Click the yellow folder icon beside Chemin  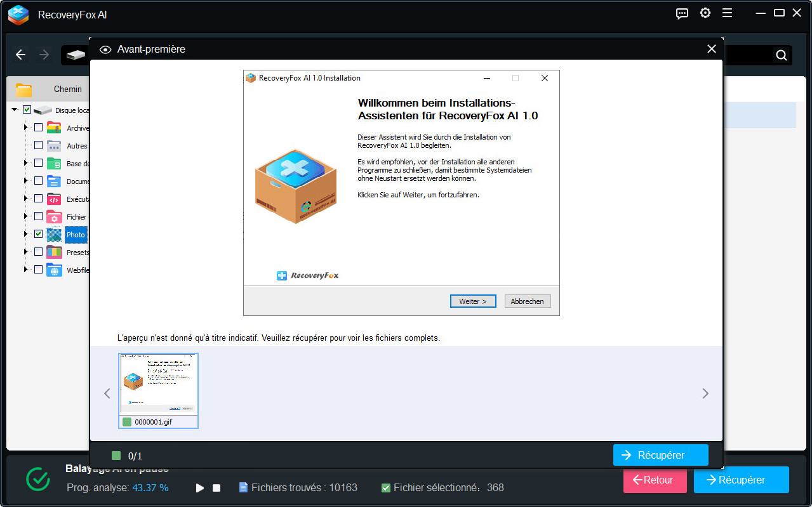(23, 89)
